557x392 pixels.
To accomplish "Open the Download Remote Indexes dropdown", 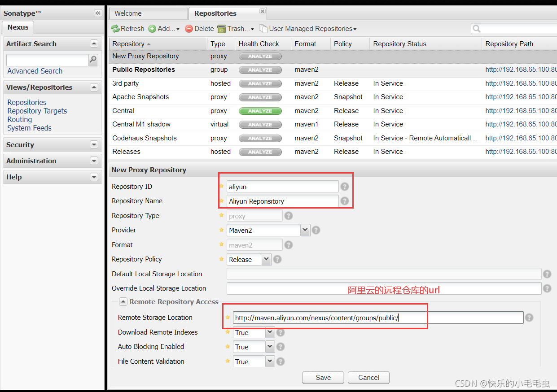I will [270, 332].
